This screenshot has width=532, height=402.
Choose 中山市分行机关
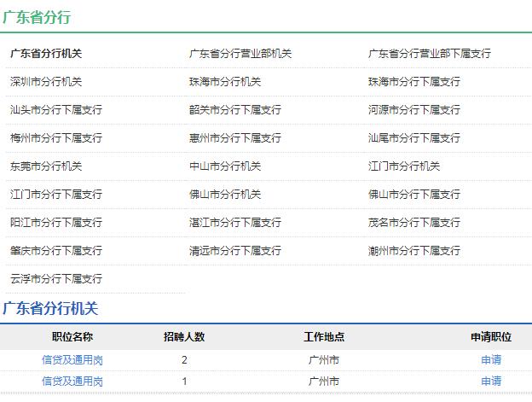coord(225,166)
